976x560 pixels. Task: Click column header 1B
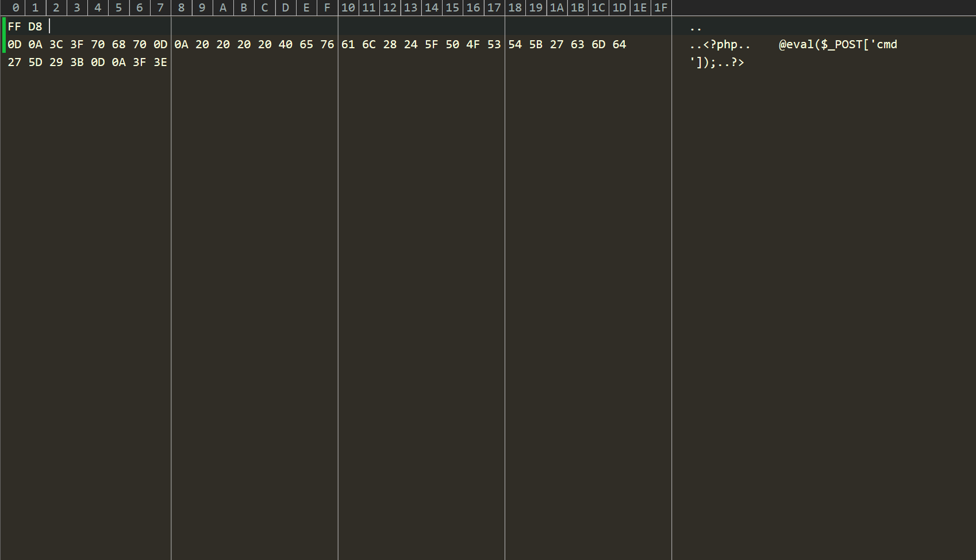click(578, 7)
